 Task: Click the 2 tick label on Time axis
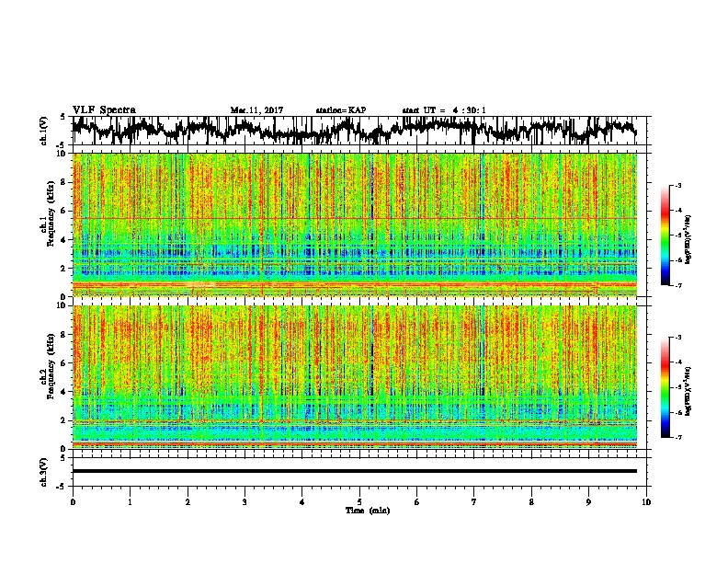188,502
